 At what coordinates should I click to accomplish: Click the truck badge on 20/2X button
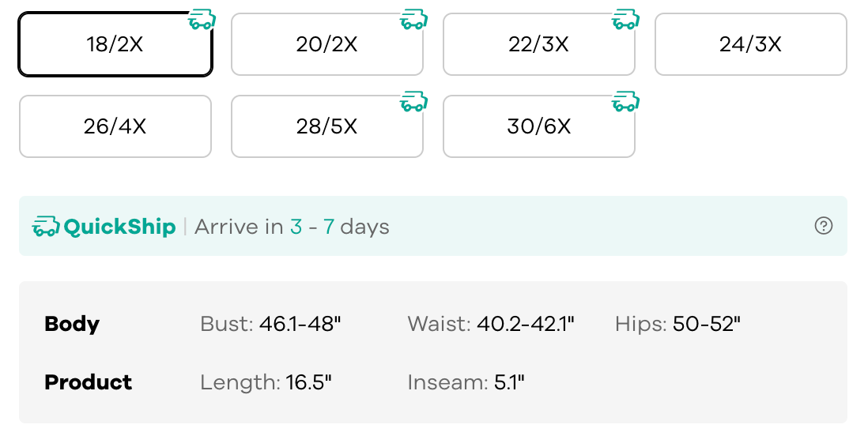point(413,20)
